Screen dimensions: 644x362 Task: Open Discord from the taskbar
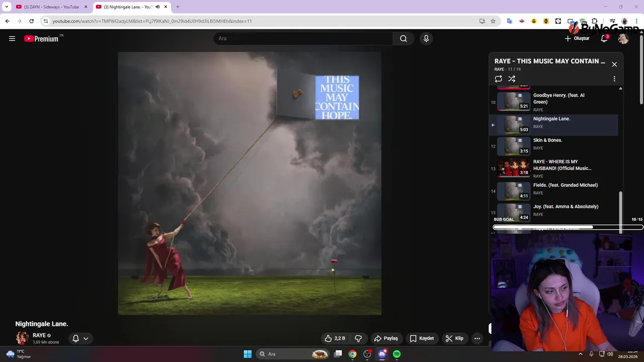click(382, 354)
